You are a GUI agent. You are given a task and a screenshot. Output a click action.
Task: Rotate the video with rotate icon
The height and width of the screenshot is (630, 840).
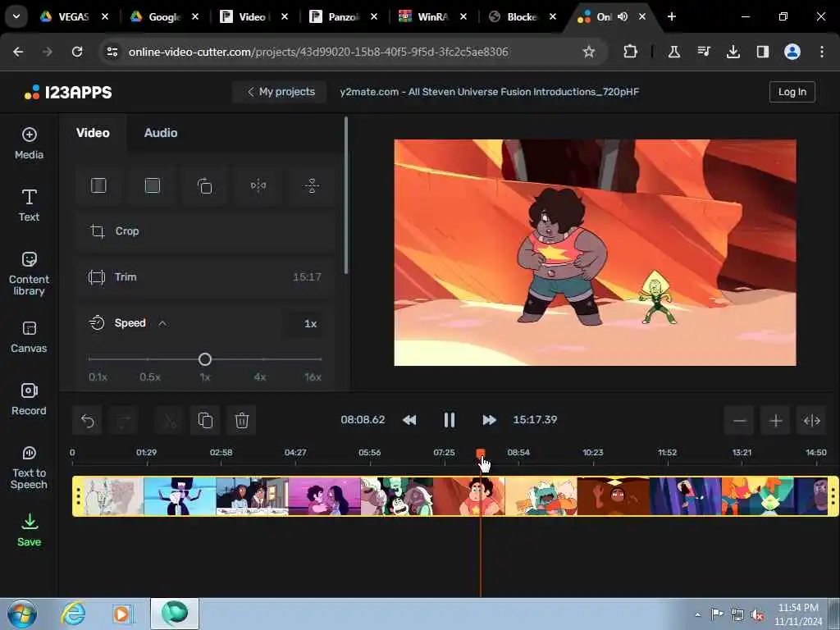tap(204, 186)
